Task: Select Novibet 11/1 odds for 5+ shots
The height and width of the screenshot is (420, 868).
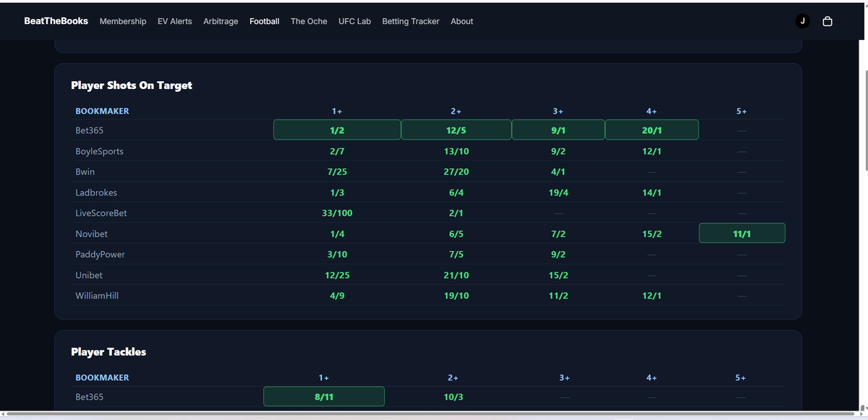Action: pos(742,234)
